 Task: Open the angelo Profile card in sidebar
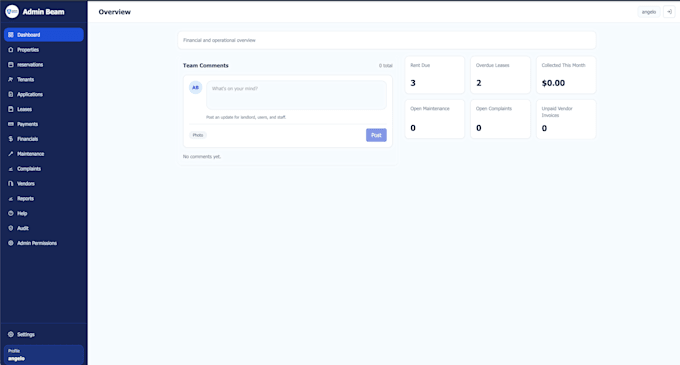(x=44, y=355)
